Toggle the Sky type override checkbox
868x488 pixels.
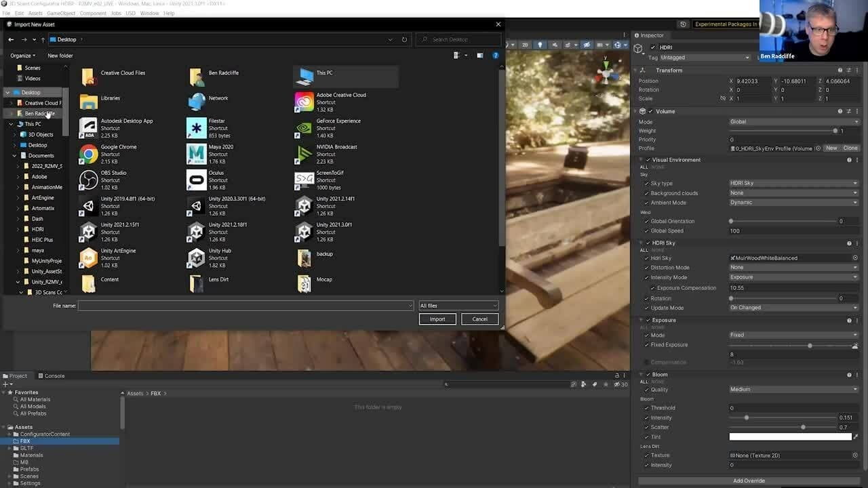646,183
